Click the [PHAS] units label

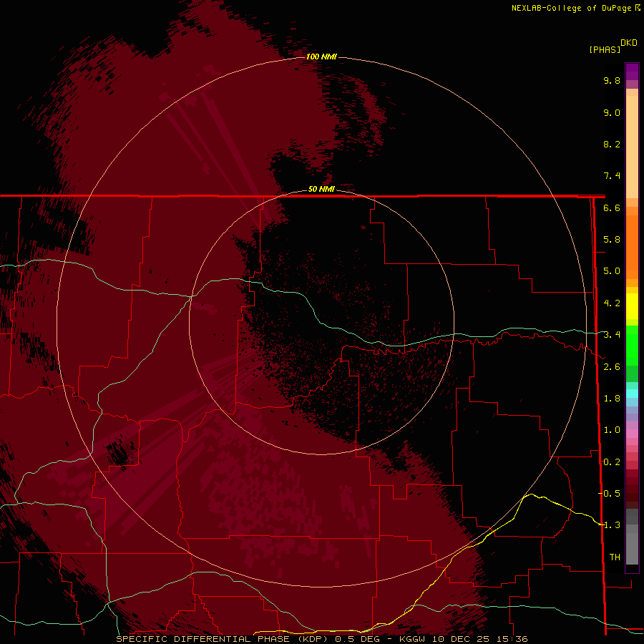click(x=605, y=49)
